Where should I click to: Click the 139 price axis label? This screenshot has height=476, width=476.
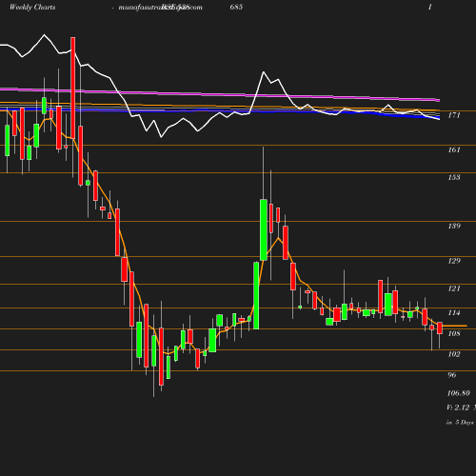point(454,226)
